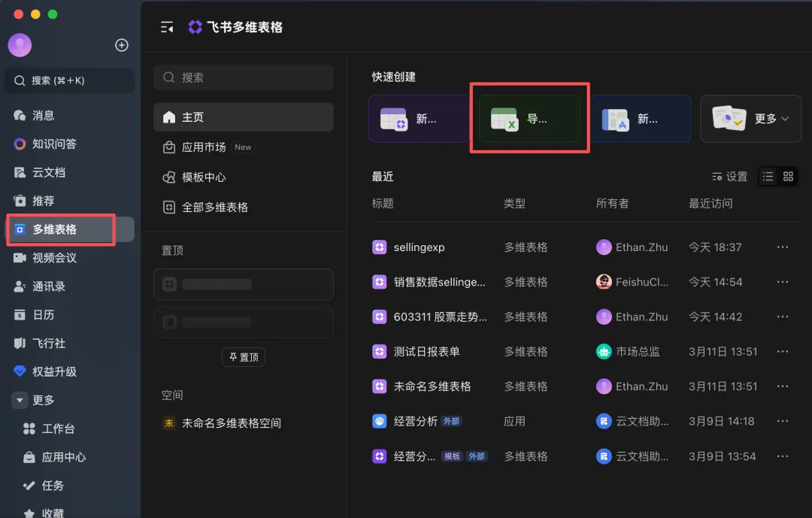Viewport: 812px width, 518px height.
Task: Open 视频会议 video meetings
Action: pos(69,258)
